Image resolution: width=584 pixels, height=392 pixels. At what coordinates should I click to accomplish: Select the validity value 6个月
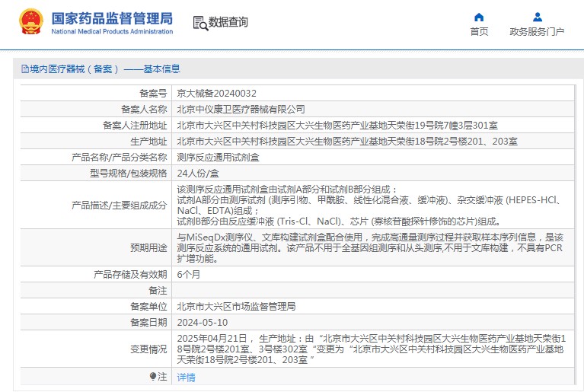tap(189, 274)
